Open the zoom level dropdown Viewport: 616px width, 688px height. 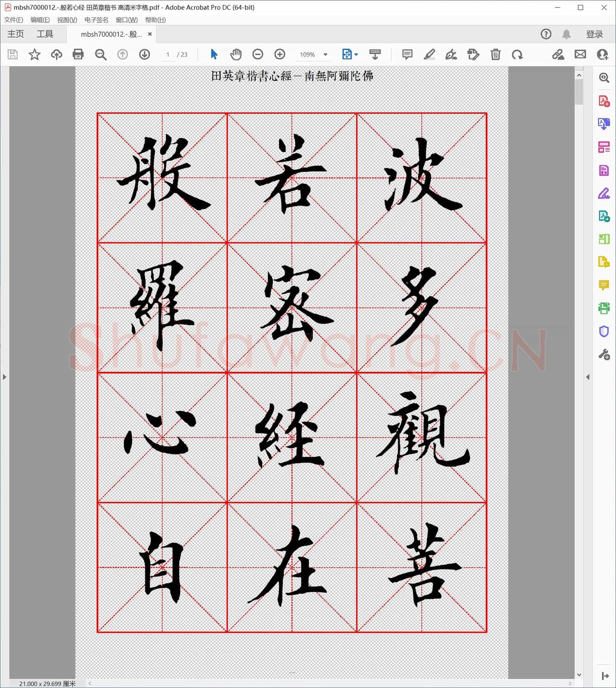click(x=325, y=55)
